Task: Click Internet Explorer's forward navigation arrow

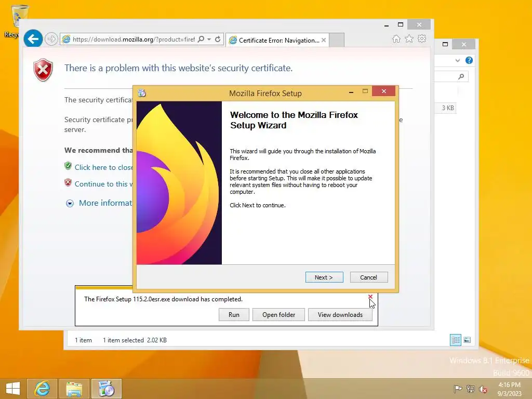Action: point(51,39)
